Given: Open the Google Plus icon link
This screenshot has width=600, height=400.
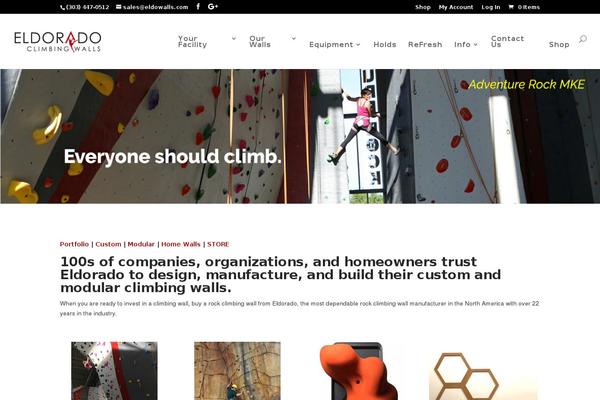Looking at the screenshot, I should click(x=213, y=7).
